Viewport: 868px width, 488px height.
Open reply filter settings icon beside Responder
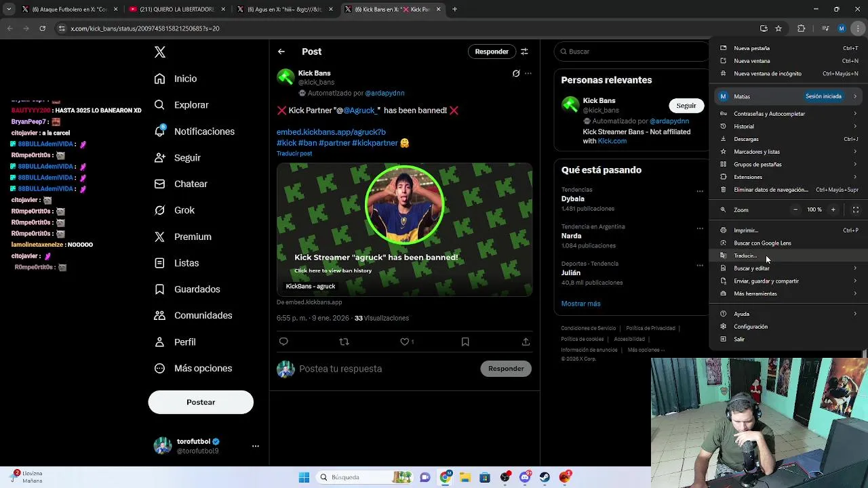pyautogui.click(x=524, y=52)
